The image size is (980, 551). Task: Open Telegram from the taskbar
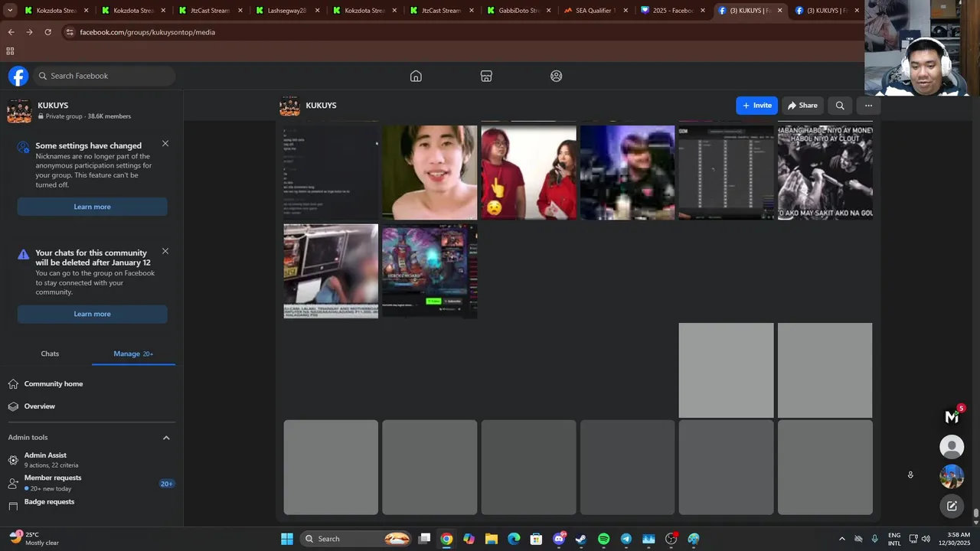626,539
